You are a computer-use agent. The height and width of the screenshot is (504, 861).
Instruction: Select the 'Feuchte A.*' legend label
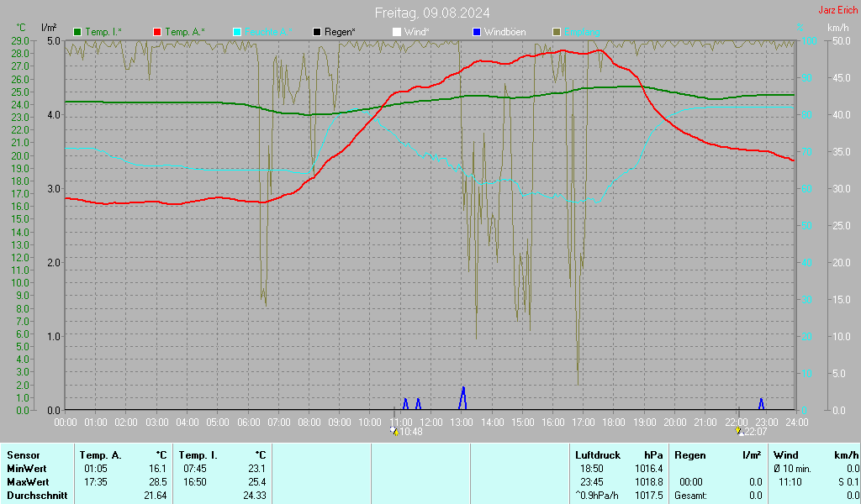point(268,33)
